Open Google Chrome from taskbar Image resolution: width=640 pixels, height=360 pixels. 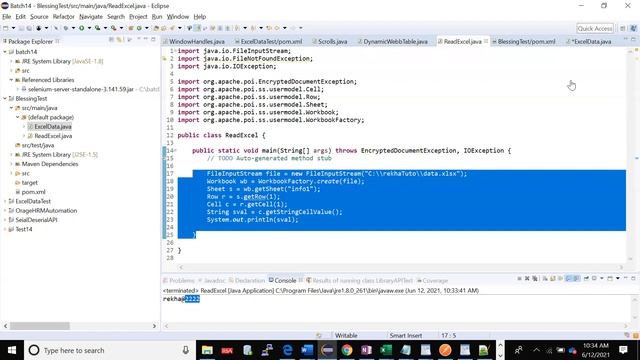click(x=347, y=350)
